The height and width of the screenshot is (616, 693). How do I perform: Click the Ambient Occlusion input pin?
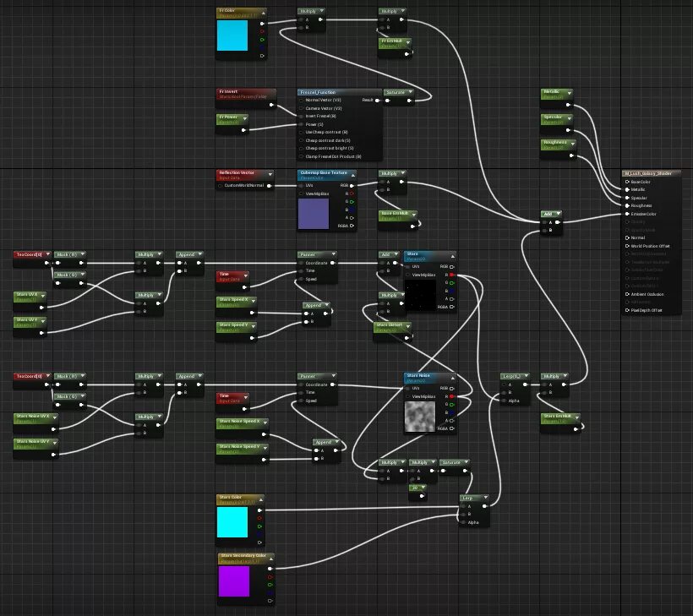click(627, 294)
